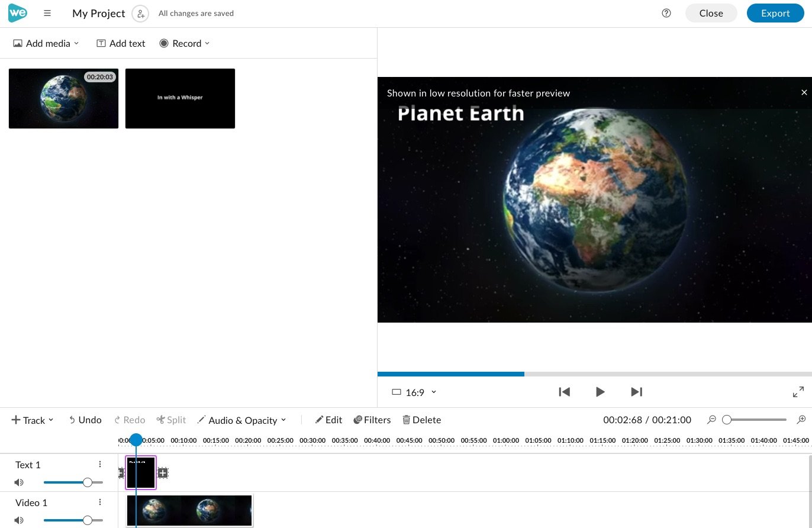Open the hamburger menu next to the logo
812x528 pixels.
47,13
